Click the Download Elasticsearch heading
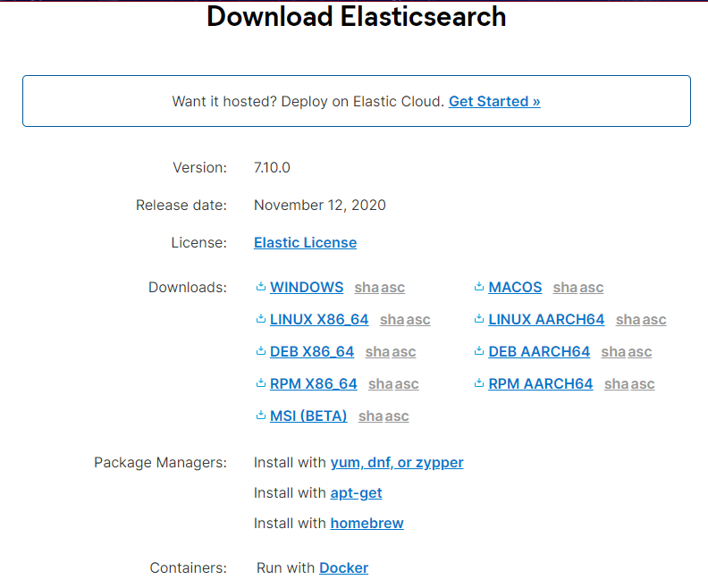This screenshot has width=708, height=588. (357, 17)
